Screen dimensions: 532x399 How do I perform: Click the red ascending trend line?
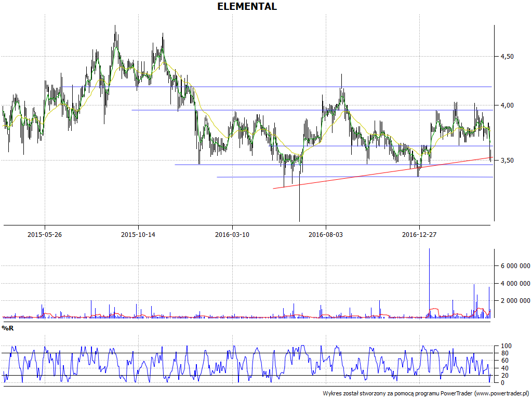point(382,173)
